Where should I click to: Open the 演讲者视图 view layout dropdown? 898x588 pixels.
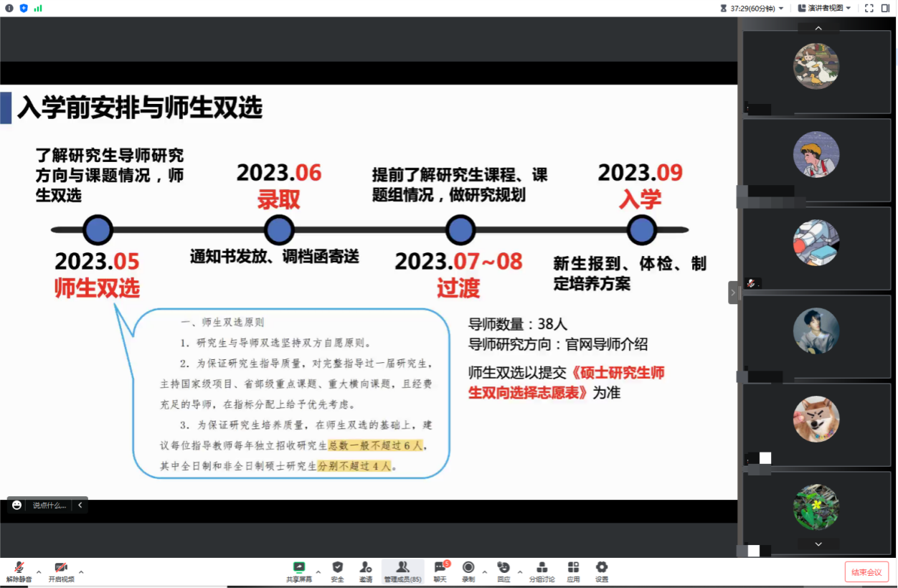point(824,8)
